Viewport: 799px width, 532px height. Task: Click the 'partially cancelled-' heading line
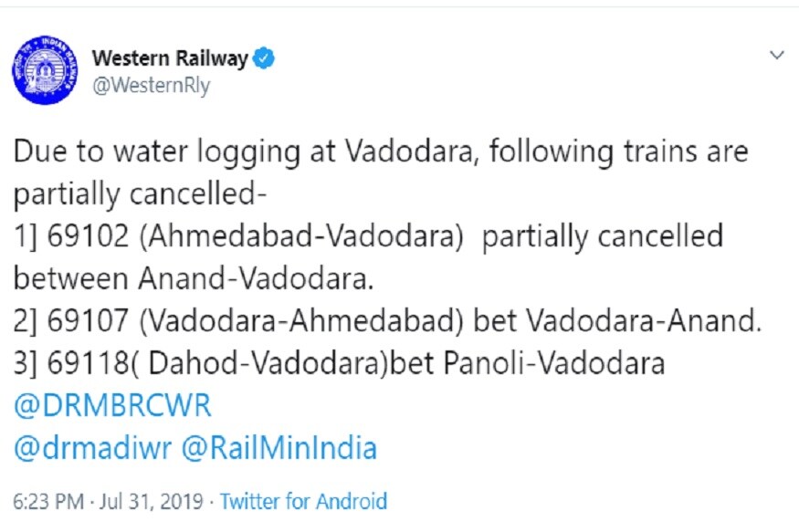[140, 194]
